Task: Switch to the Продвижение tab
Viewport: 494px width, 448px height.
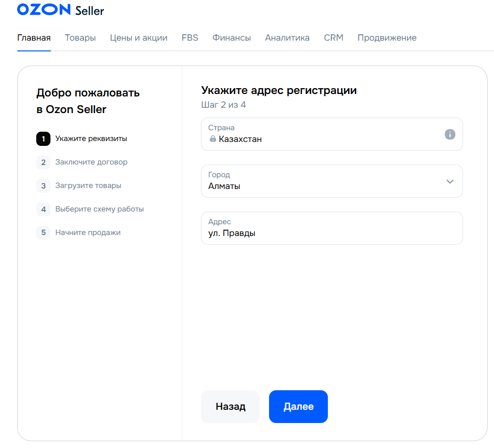Action: tap(387, 38)
